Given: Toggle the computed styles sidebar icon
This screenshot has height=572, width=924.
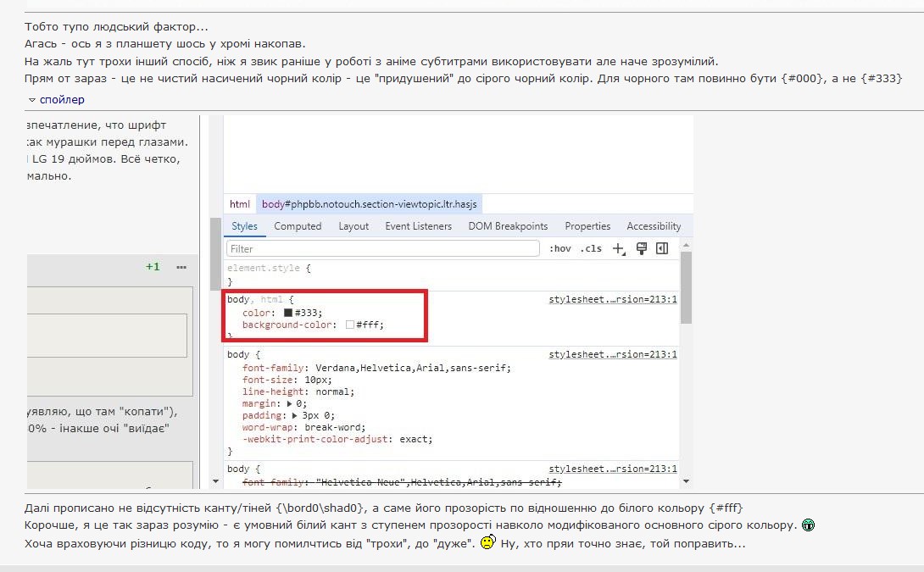Looking at the screenshot, I should (662, 248).
